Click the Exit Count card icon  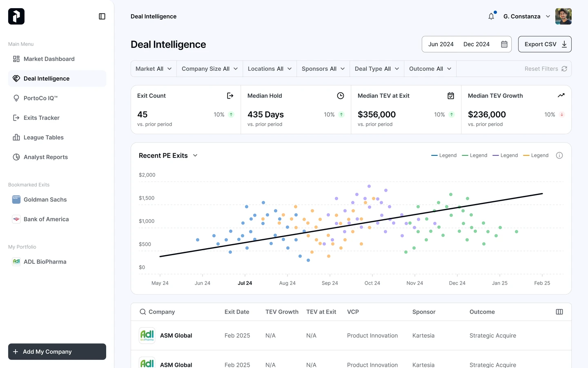coord(230,96)
